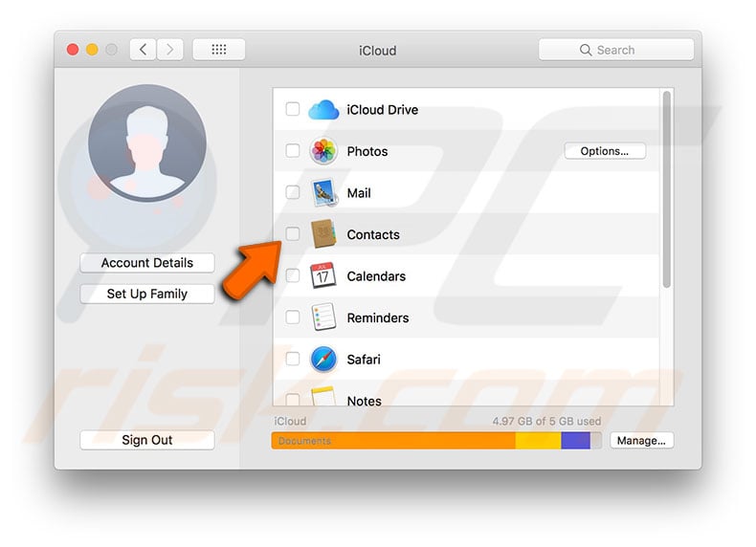Screen dimensions: 756x547
Task: Enable the Calendars checkbox
Action: 292,275
